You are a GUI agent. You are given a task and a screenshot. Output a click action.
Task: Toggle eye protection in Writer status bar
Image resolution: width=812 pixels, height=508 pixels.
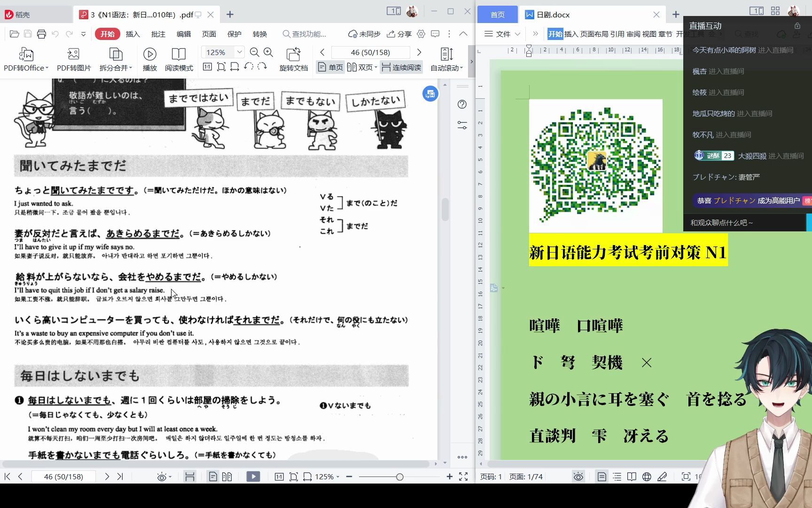578,477
